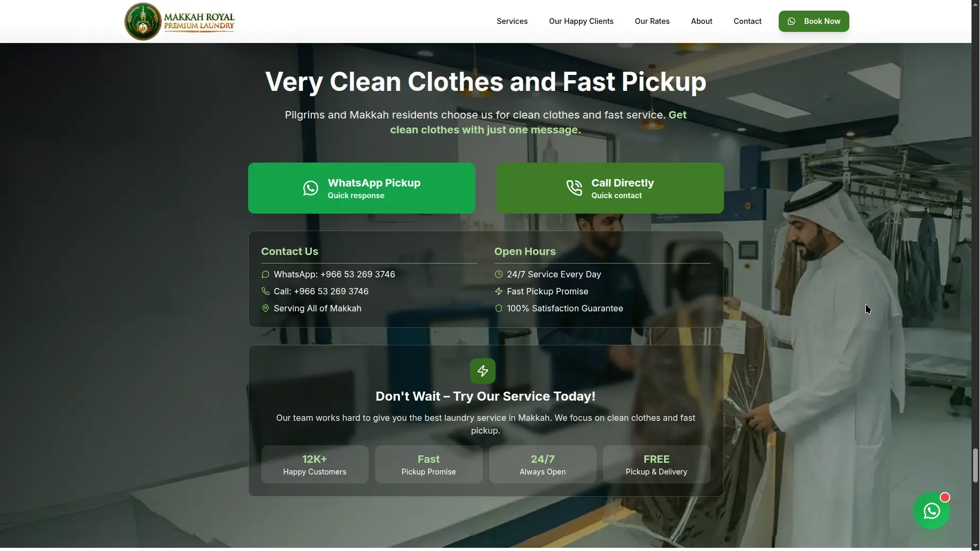Image resolution: width=980 pixels, height=551 pixels.
Task: Click the Open Hours heading
Action: tap(525, 251)
